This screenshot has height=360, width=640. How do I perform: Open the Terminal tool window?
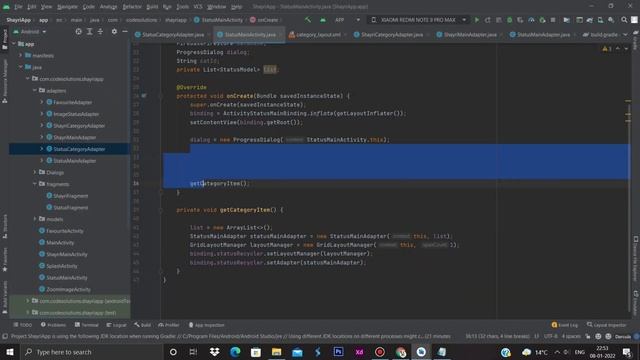[x=87, y=325]
